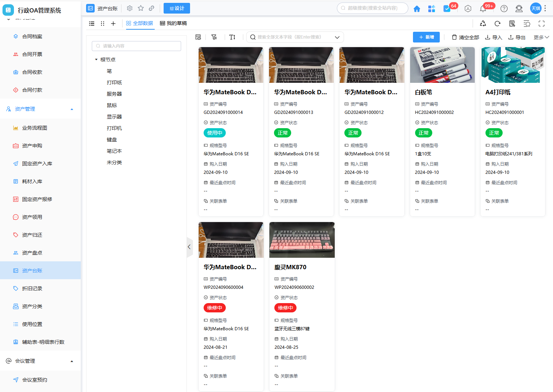Open the 腹灵MK870 keyboard thumbnail
This screenshot has width=553, height=392.
pyautogui.click(x=302, y=240)
